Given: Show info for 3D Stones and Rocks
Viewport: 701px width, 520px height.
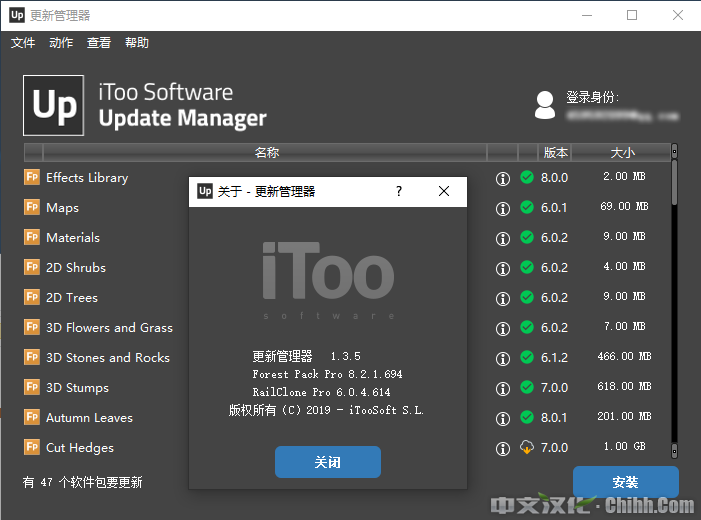Looking at the screenshot, I should [503, 358].
